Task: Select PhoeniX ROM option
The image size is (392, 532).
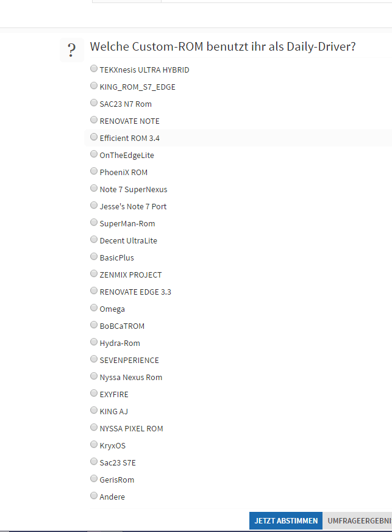Action: click(94, 171)
